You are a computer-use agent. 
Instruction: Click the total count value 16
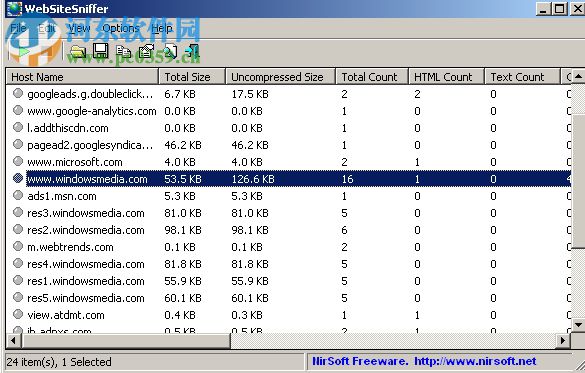pyautogui.click(x=347, y=179)
